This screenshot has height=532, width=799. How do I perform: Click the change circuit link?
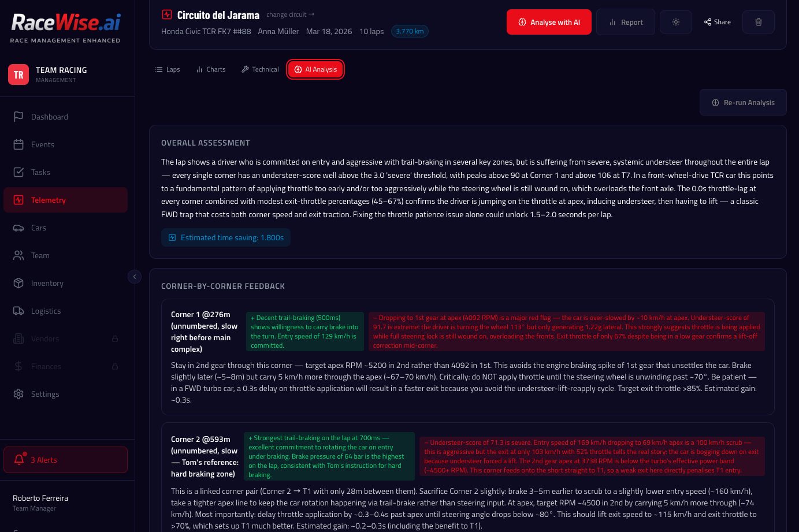click(x=290, y=14)
